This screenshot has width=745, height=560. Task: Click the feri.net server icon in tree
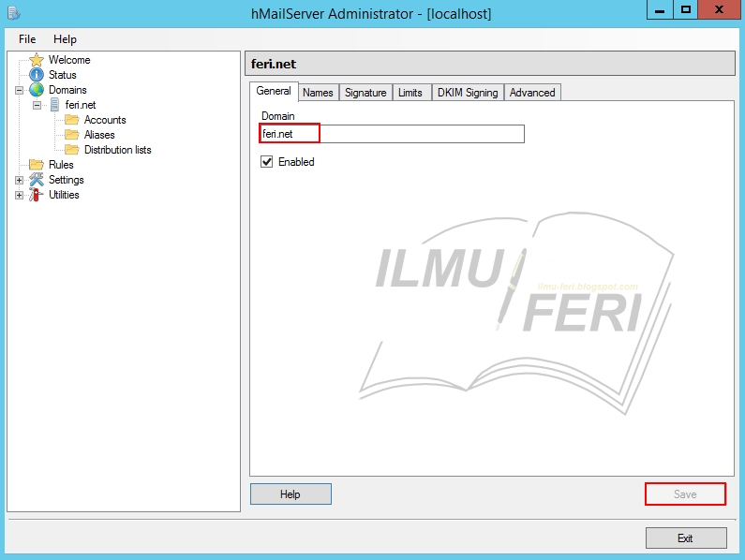tap(54, 105)
